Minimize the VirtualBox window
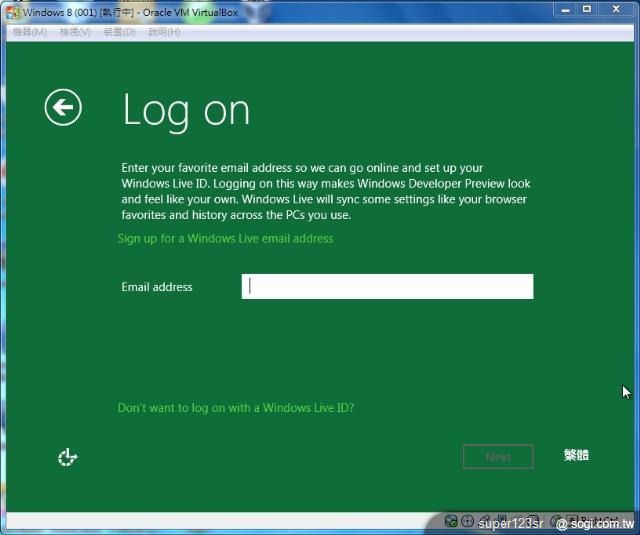This screenshot has width=640, height=535. click(x=565, y=9)
